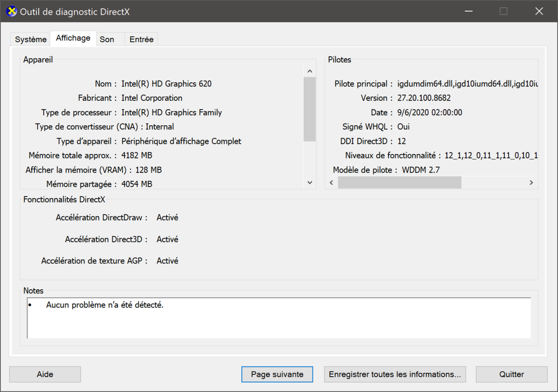Click the Appareil group title
The height and width of the screenshot is (392, 558).
pos(38,60)
